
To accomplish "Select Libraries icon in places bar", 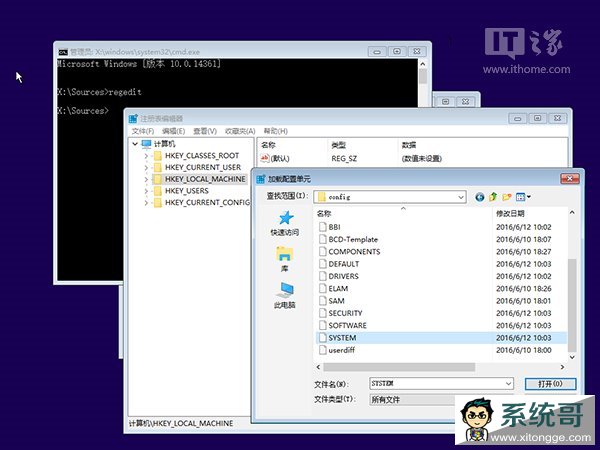I will point(284,254).
